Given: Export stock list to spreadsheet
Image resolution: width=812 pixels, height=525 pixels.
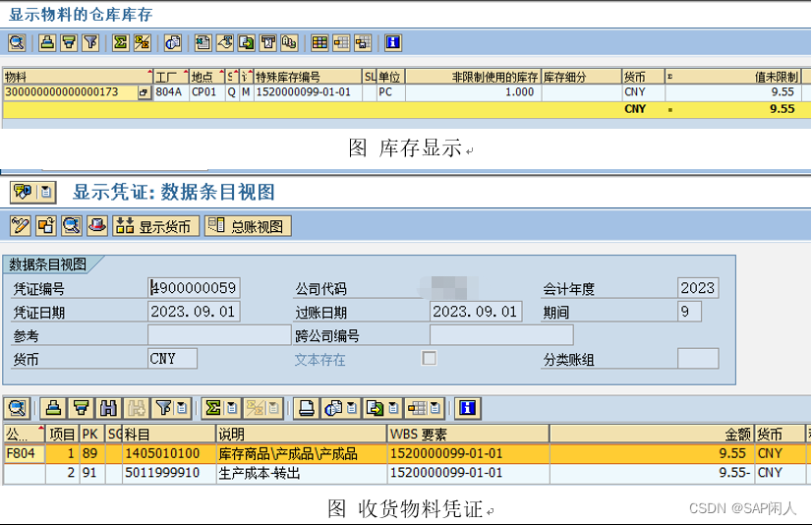Looking at the screenshot, I should click(x=203, y=42).
